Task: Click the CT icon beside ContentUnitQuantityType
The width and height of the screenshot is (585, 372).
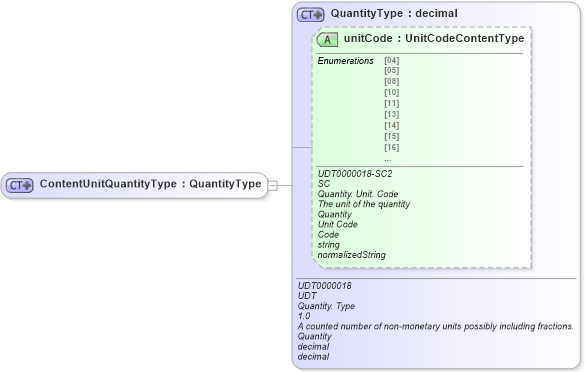Action: point(20,185)
